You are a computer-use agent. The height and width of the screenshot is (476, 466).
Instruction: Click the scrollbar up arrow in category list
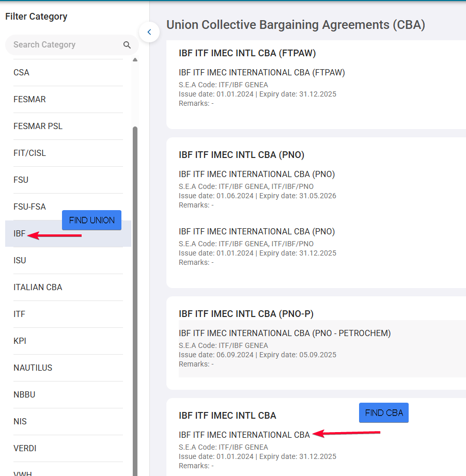[135, 60]
